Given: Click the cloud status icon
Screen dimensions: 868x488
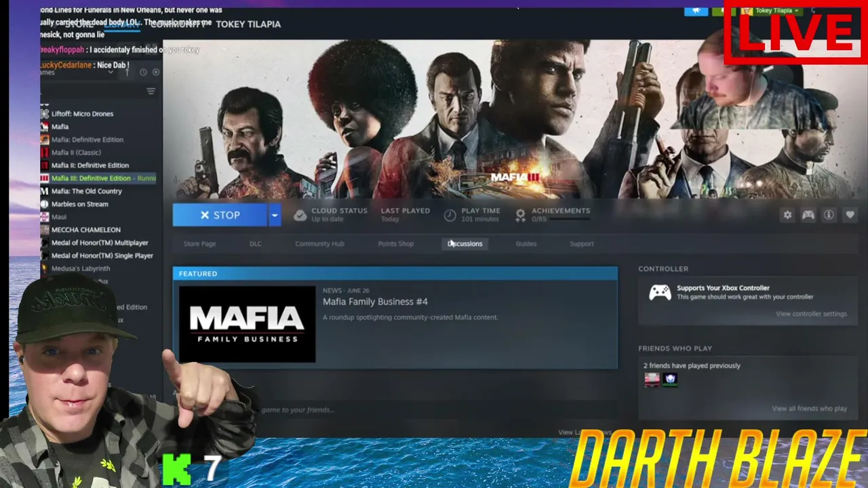Looking at the screenshot, I should pyautogui.click(x=300, y=215).
